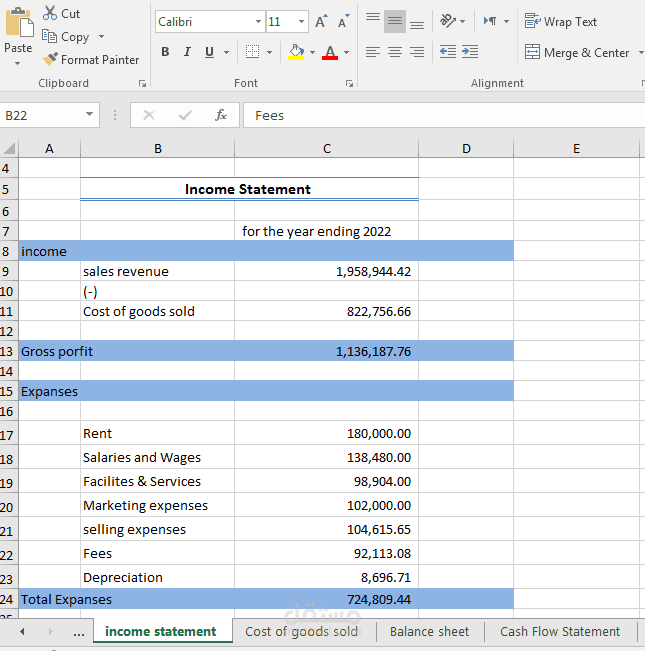Align text right

click(417, 52)
